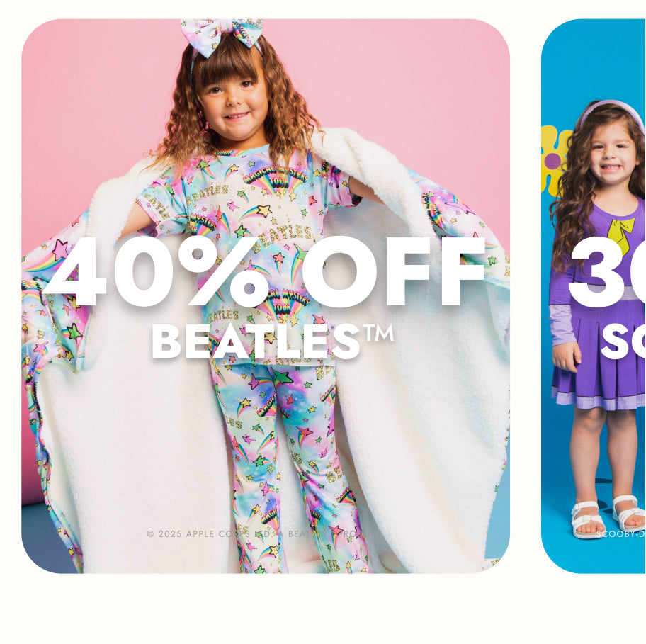This screenshot has width=646, height=644.
Task: Open the 40% OFF Beatles promo banner
Action: [x=266, y=296]
